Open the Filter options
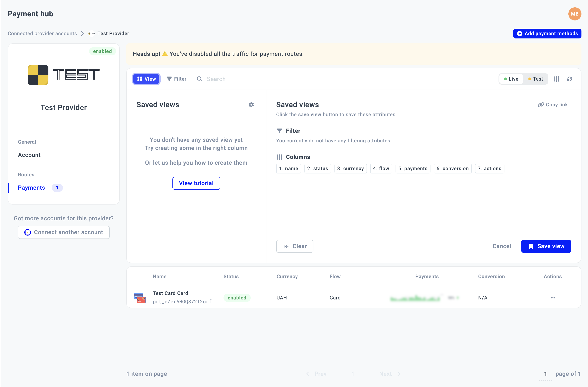 (176, 79)
